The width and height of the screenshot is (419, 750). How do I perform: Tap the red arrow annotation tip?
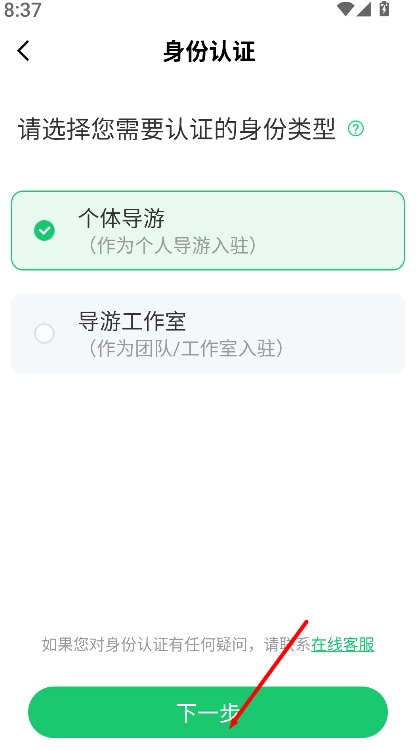[x=231, y=727]
